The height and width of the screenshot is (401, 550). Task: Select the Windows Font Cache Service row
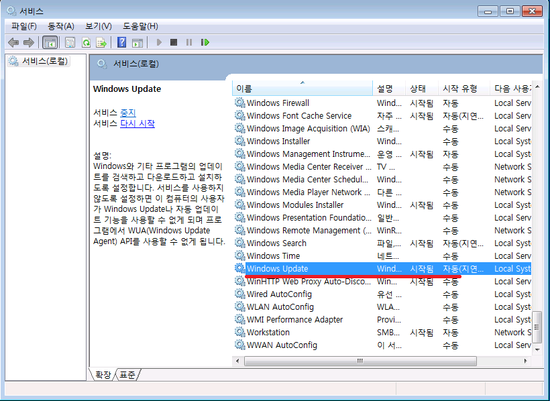(x=382, y=115)
